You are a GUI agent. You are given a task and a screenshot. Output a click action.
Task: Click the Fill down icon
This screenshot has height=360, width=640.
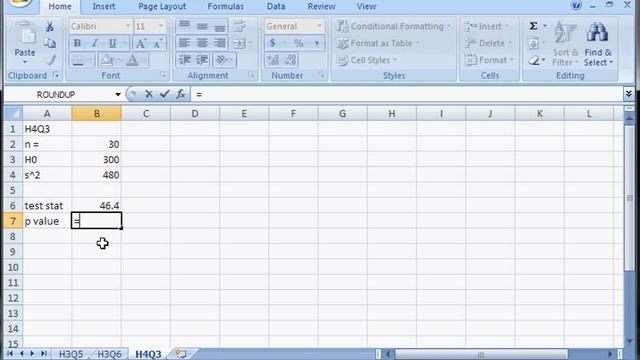coord(533,44)
